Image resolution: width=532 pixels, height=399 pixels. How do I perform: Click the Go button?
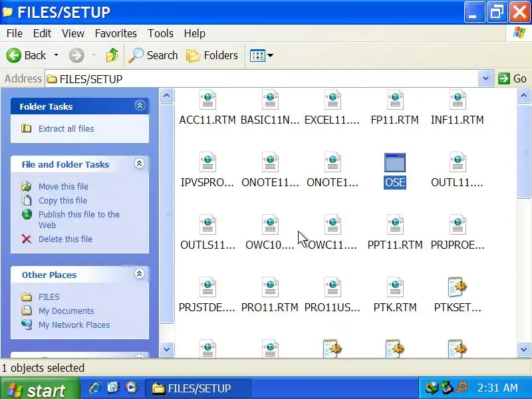(512, 78)
